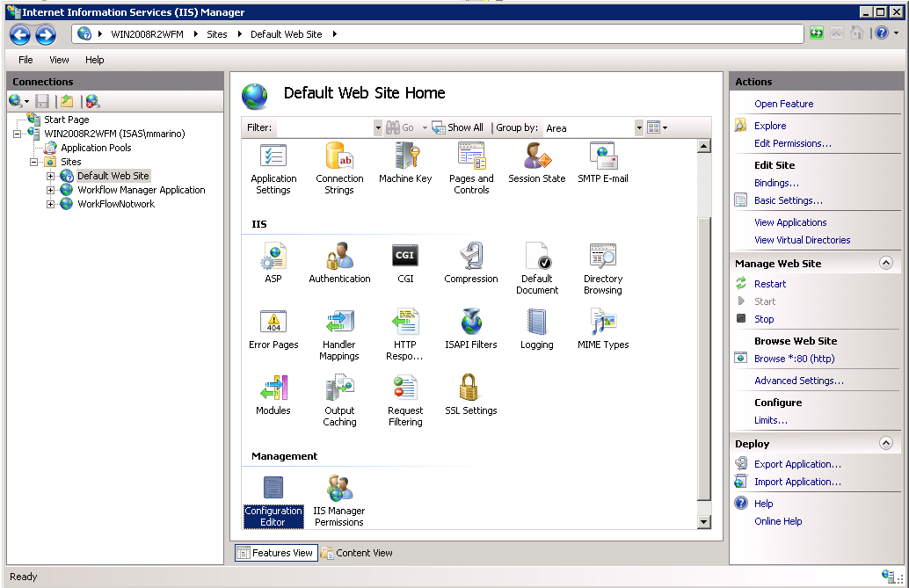This screenshot has width=909, height=588.
Task: Click the features list scroll down arrow
Action: click(x=704, y=522)
